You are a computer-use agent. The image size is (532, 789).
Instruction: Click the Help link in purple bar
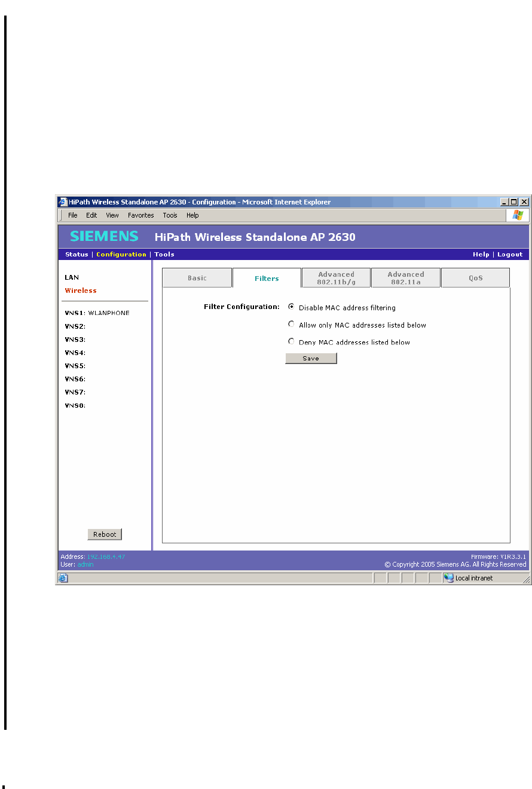pyautogui.click(x=481, y=255)
